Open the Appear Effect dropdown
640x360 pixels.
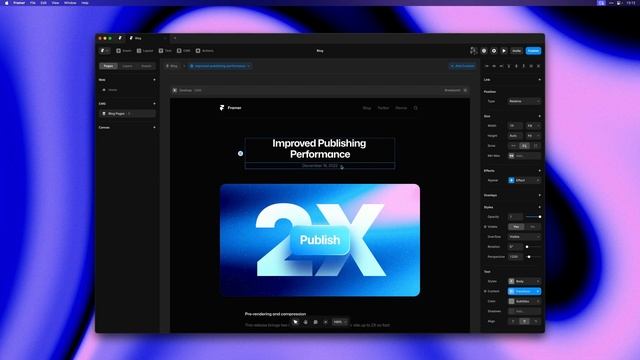[524, 180]
